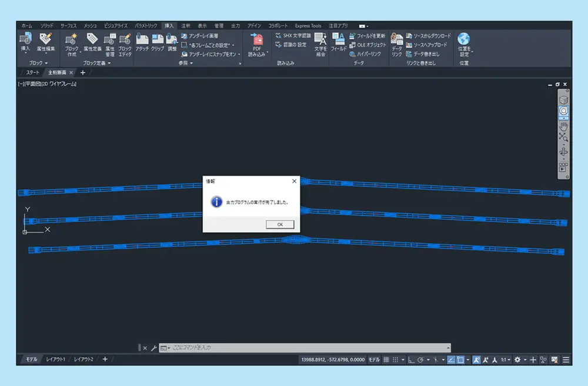Toggle ortho mode in status bar
The height and width of the screenshot is (386, 588).
tap(412, 360)
